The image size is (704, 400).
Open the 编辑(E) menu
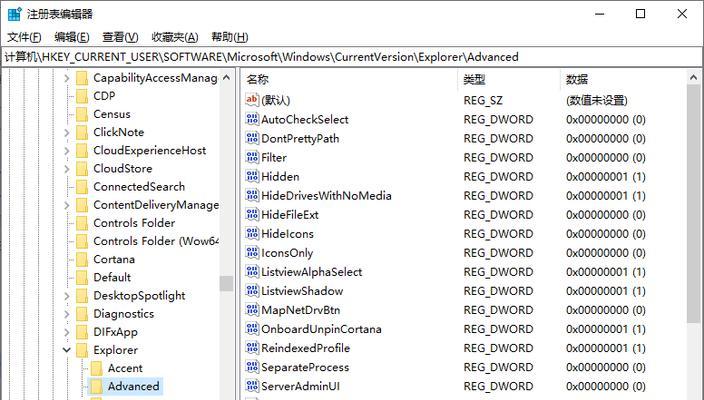point(72,37)
